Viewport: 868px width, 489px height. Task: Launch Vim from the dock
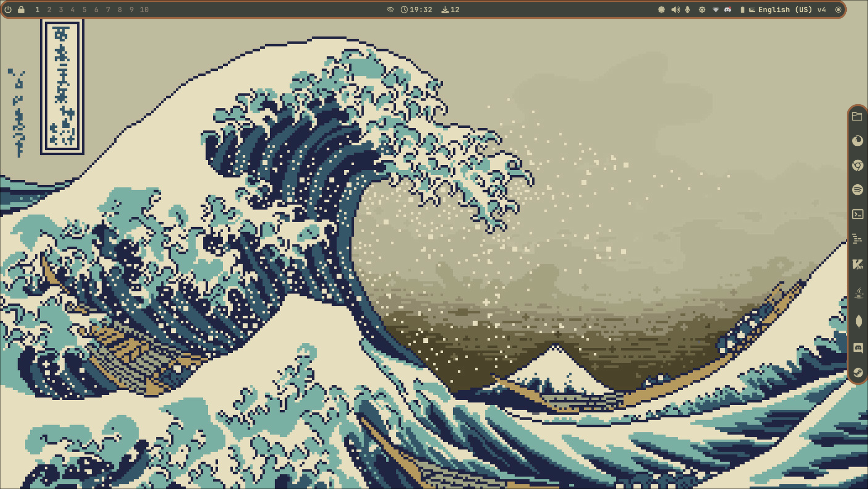click(858, 264)
